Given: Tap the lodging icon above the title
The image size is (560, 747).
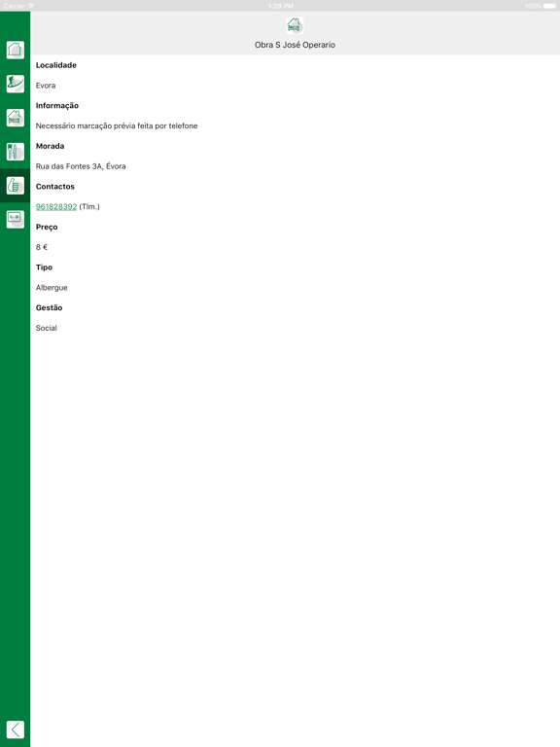Looking at the screenshot, I should (x=295, y=25).
